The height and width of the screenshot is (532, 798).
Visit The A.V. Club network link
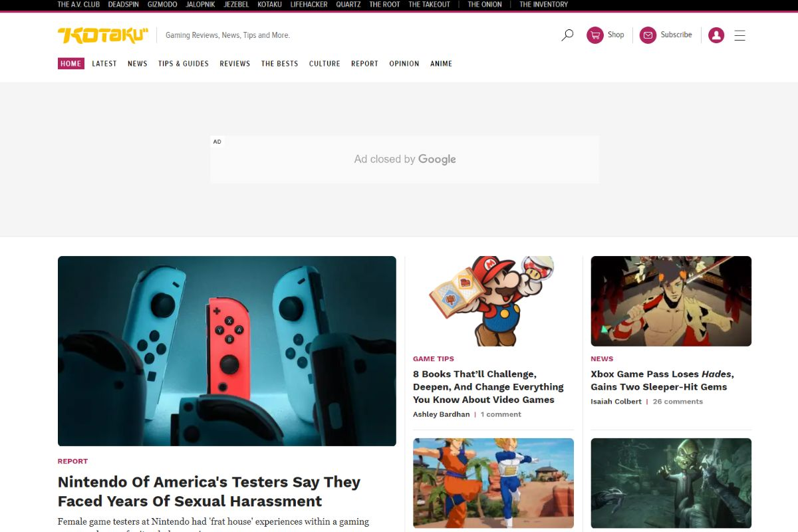click(78, 5)
